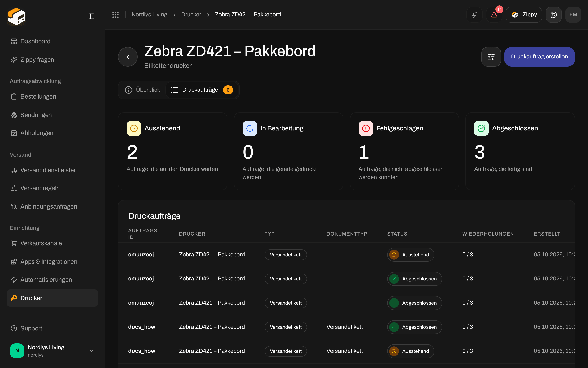Click the Drucker breadcrumb link
Image resolution: width=588 pixels, height=368 pixels.
tap(191, 15)
